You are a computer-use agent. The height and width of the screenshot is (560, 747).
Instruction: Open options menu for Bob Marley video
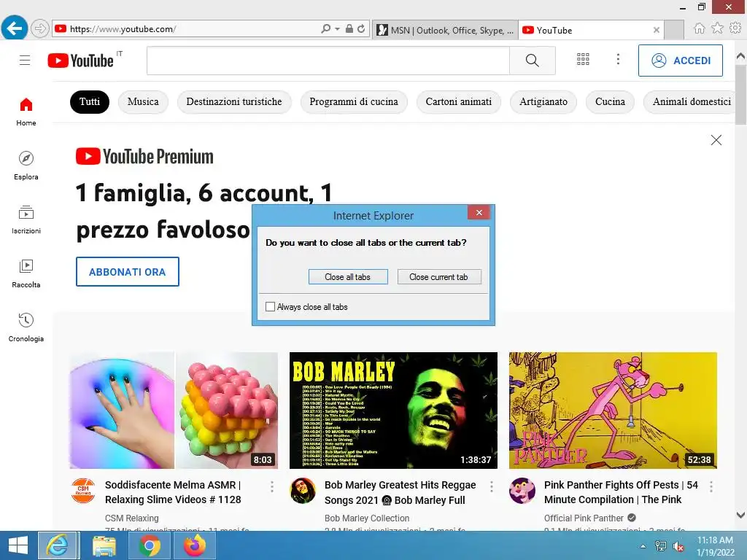(492, 486)
